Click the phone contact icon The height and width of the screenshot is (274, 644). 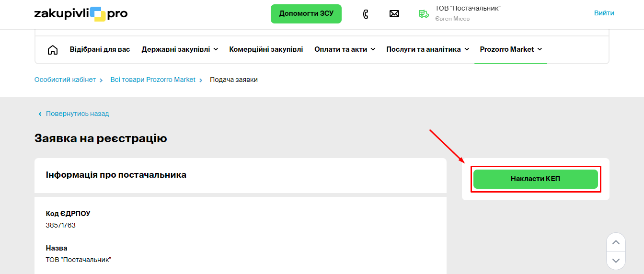coord(366,14)
